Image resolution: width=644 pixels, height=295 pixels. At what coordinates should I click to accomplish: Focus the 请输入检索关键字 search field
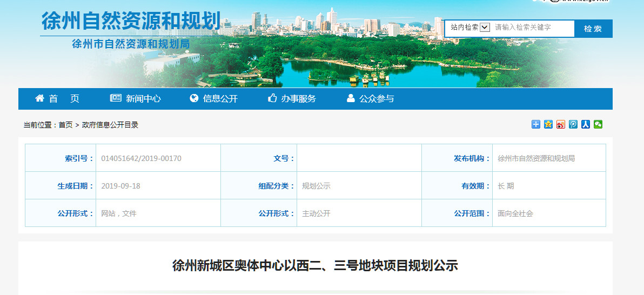[533, 28]
